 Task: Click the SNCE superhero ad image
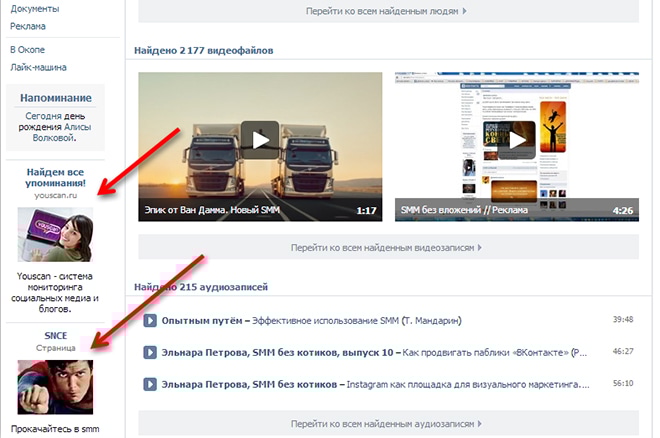[x=55, y=386]
